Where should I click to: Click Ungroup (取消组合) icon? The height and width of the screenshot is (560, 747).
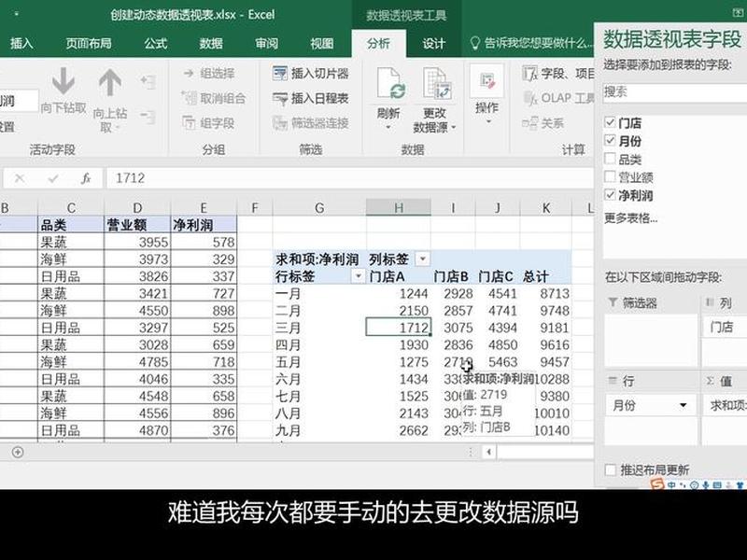[190, 99]
